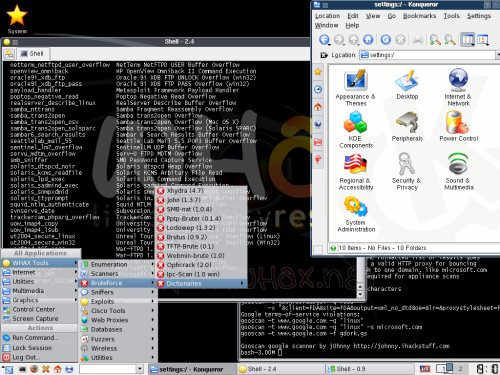This screenshot has height=375, width=500.
Task: Toggle the globe tab in Konqueror sidebar
Action: pos(318,124)
